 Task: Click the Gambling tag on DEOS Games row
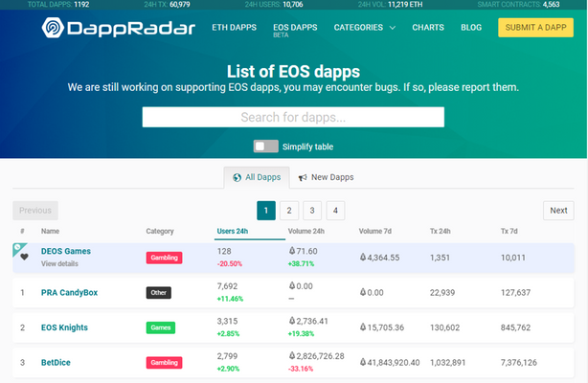tap(165, 258)
